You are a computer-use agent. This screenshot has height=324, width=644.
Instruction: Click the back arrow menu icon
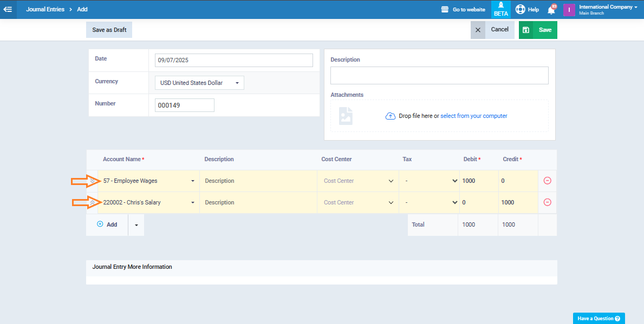pyautogui.click(x=8, y=9)
